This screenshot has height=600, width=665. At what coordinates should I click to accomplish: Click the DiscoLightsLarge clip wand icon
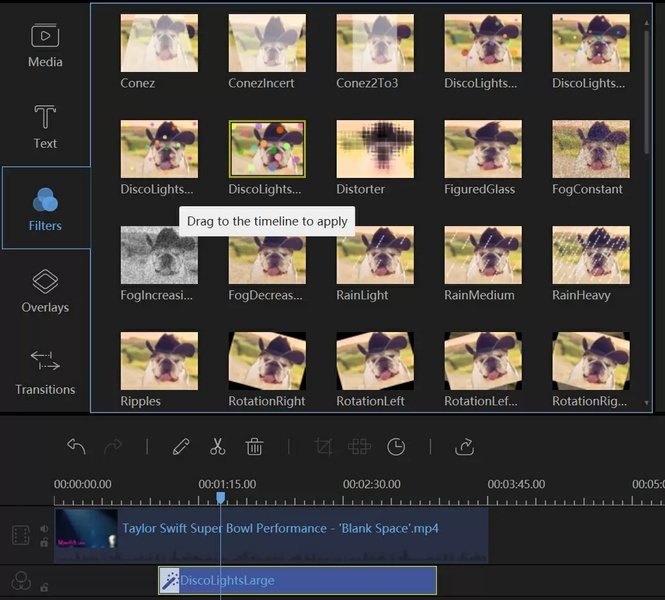pos(170,580)
